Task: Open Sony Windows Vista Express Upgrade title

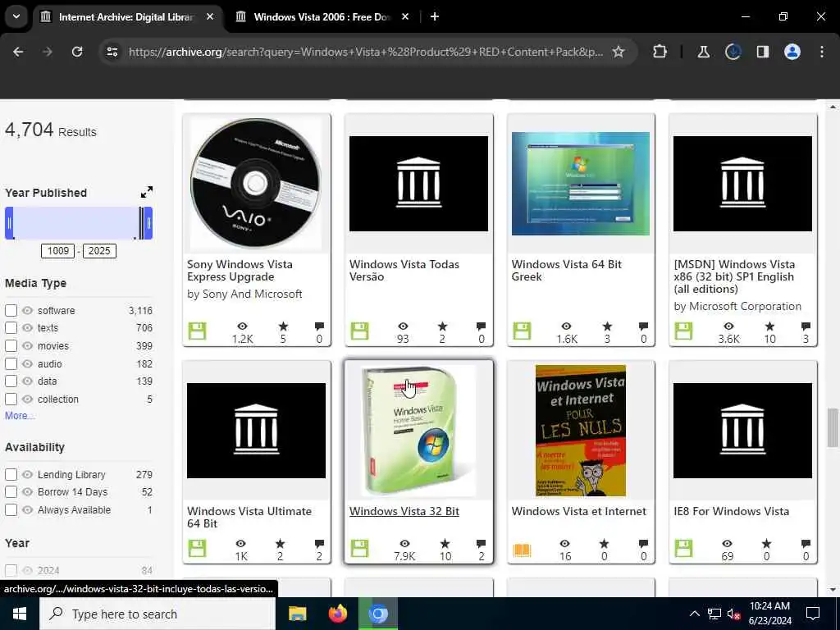Action: (x=240, y=271)
